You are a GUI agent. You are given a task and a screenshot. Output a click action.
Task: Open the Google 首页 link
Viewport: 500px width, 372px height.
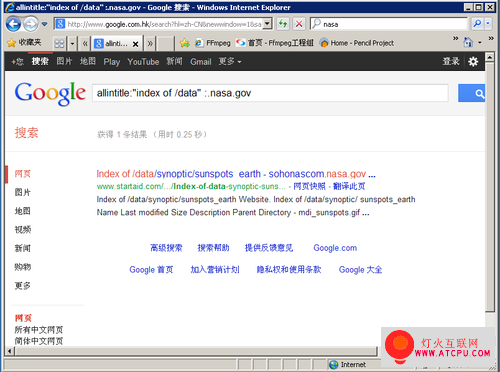click(x=151, y=270)
